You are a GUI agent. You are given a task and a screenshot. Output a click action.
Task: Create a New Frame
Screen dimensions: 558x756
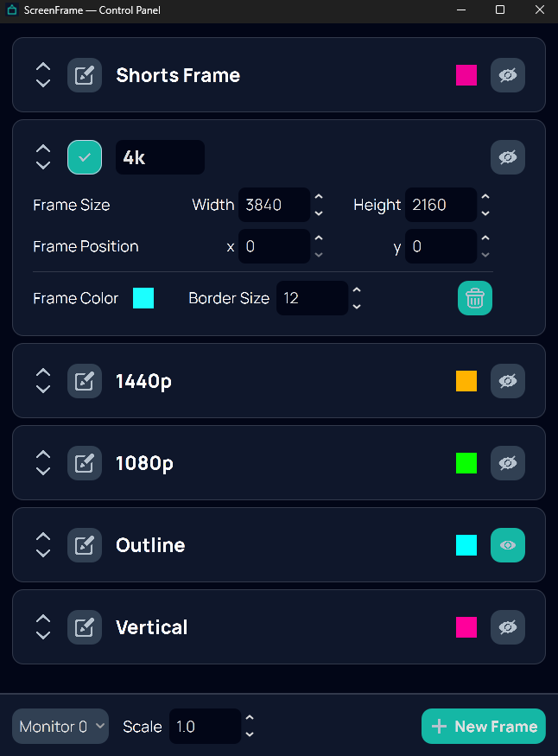(484, 727)
